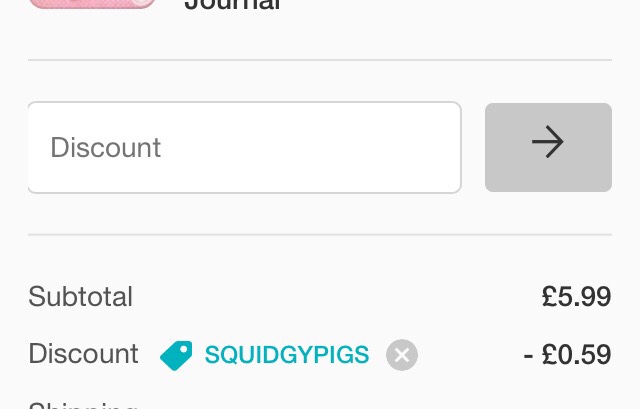Focus the field with the Discount placeholder
This screenshot has height=409, width=640.
pyautogui.click(x=244, y=147)
